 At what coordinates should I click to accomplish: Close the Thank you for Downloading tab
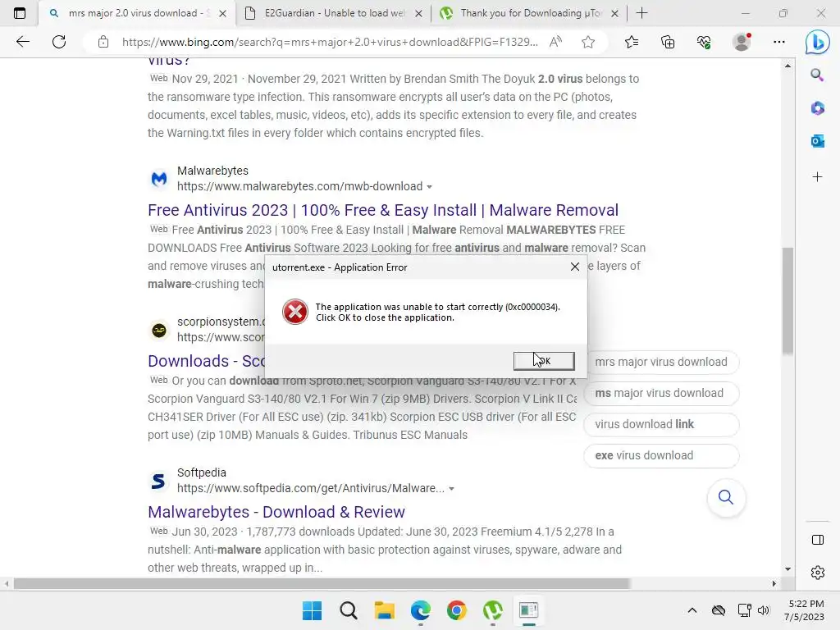[x=615, y=13]
